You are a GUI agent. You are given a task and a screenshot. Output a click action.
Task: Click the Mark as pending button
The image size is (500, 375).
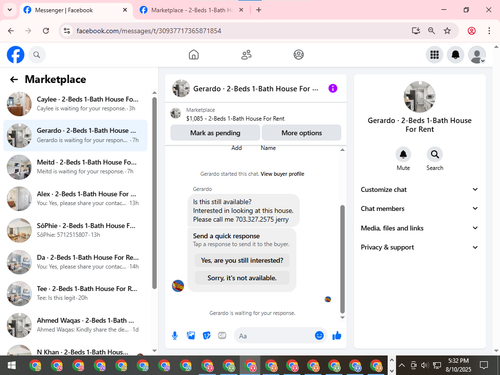pyautogui.click(x=215, y=133)
